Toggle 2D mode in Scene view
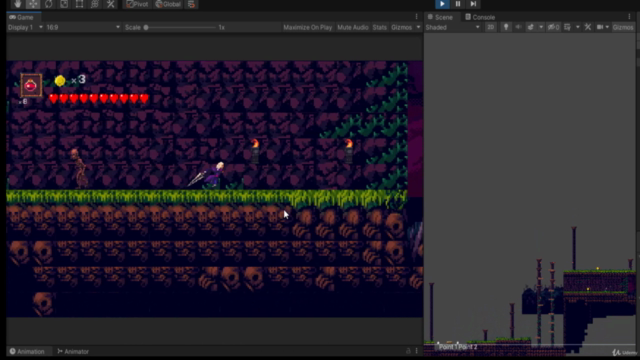This screenshot has height=360, width=640. pyautogui.click(x=491, y=27)
